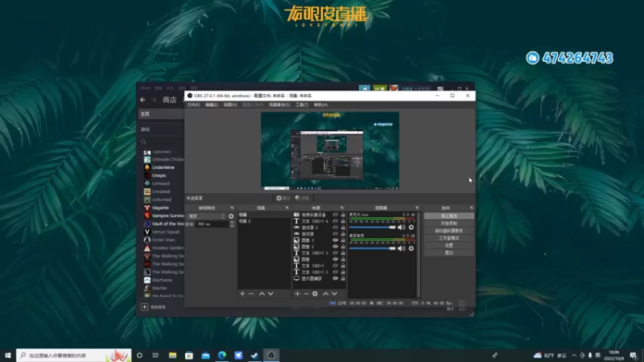Open 工具(T) menu in OBS
Screen dimensions: 644x362
tap(302, 105)
